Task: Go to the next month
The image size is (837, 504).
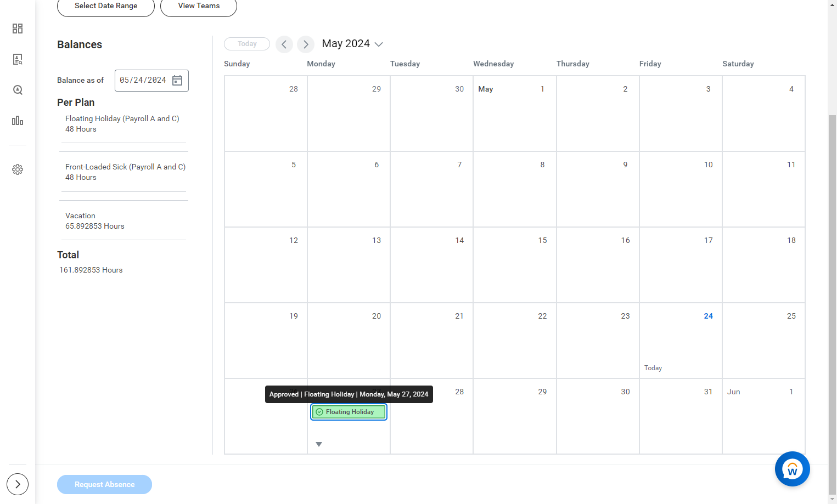Action: 306,44
